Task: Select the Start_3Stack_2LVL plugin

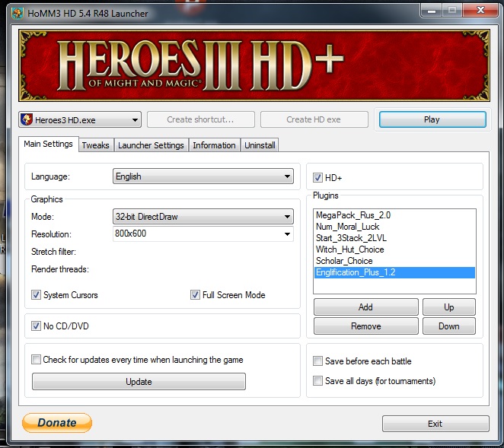Action: point(394,238)
